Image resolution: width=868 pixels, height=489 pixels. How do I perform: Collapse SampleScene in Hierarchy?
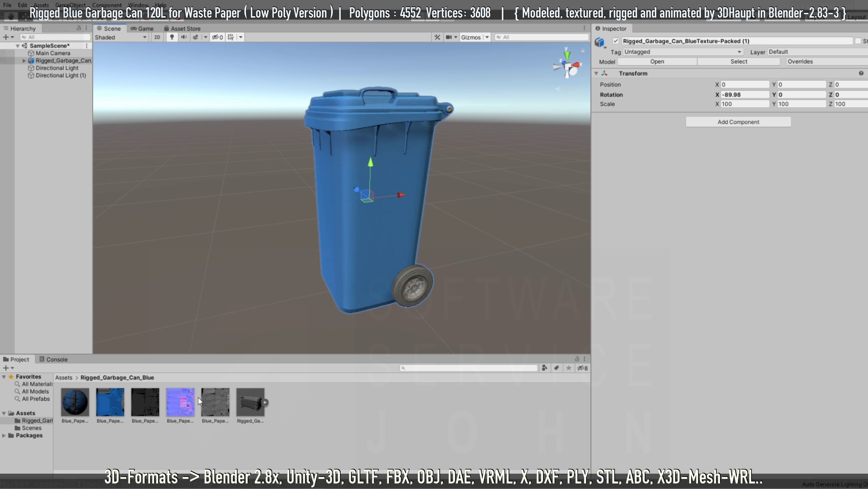pyautogui.click(x=18, y=46)
